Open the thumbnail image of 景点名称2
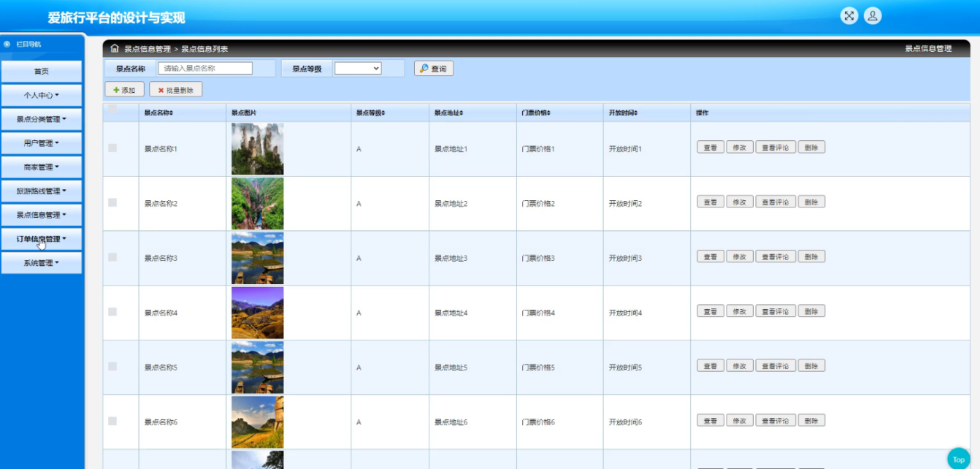 [257, 204]
